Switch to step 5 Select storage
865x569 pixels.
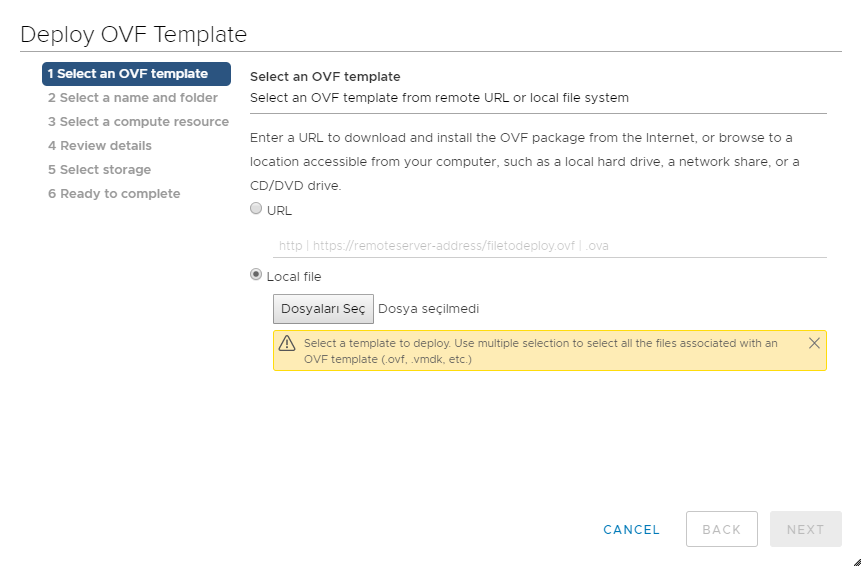100,170
